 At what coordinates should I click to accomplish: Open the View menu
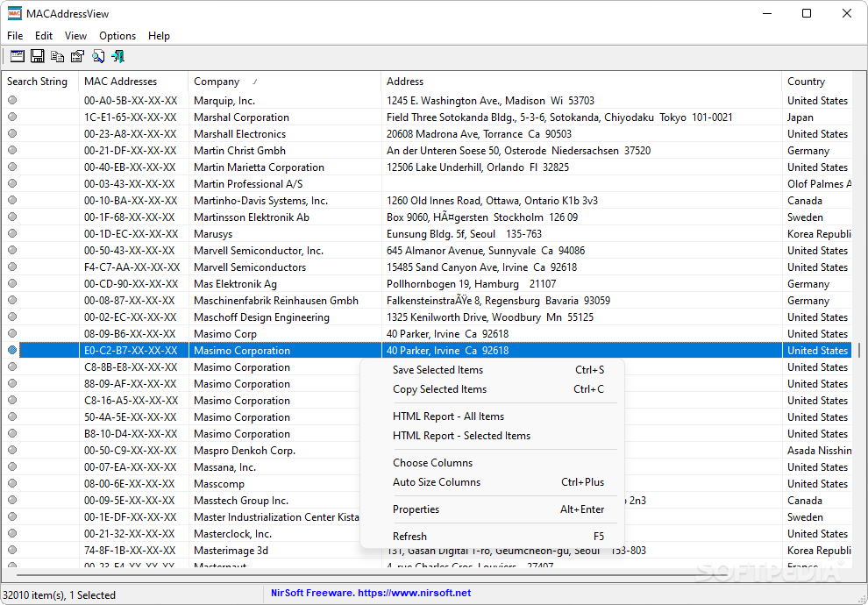pyautogui.click(x=75, y=35)
